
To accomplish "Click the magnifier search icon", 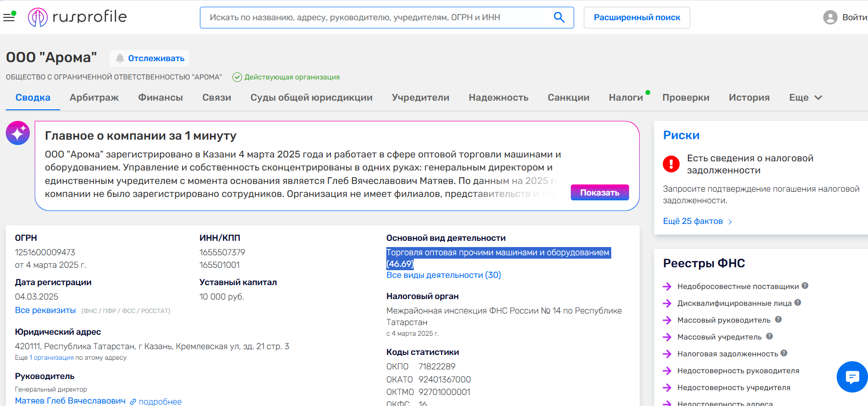I will tap(559, 17).
